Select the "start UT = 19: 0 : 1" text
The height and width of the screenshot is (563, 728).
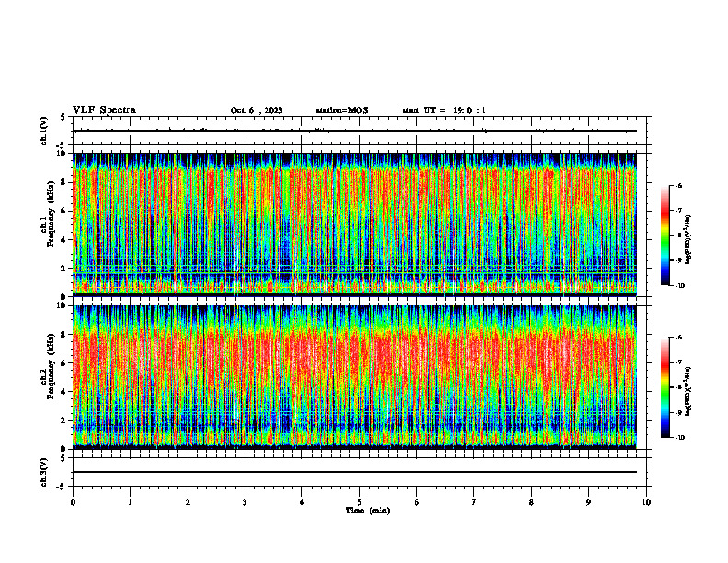coord(444,110)
